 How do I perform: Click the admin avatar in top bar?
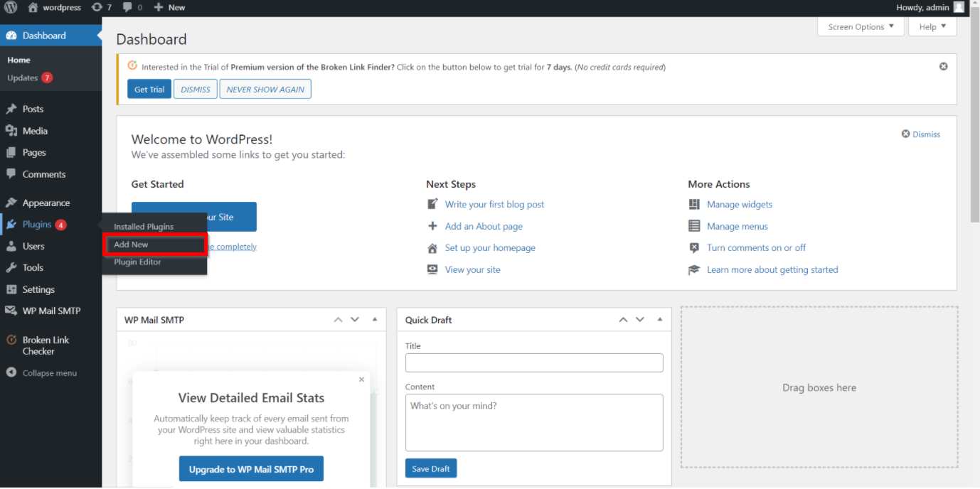(x=959, y=7)
